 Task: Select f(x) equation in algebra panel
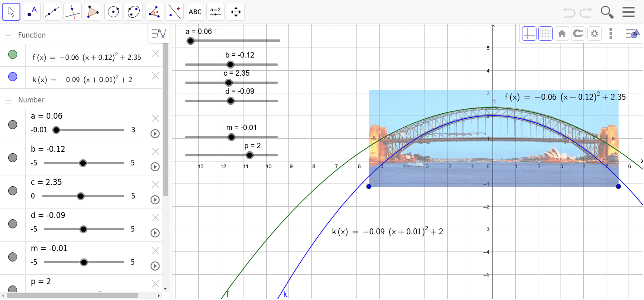point(87,57)
